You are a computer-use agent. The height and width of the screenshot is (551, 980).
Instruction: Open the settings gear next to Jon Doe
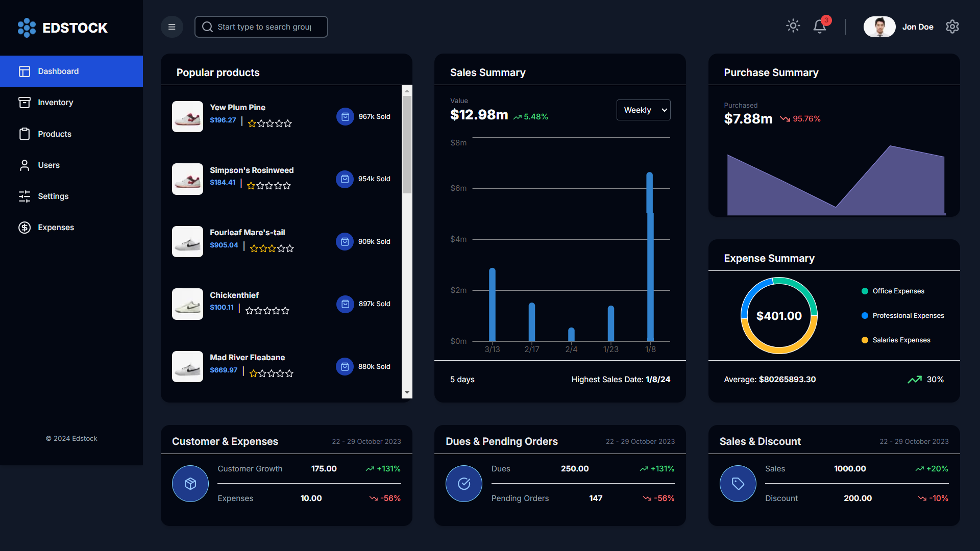coord(952,27)
